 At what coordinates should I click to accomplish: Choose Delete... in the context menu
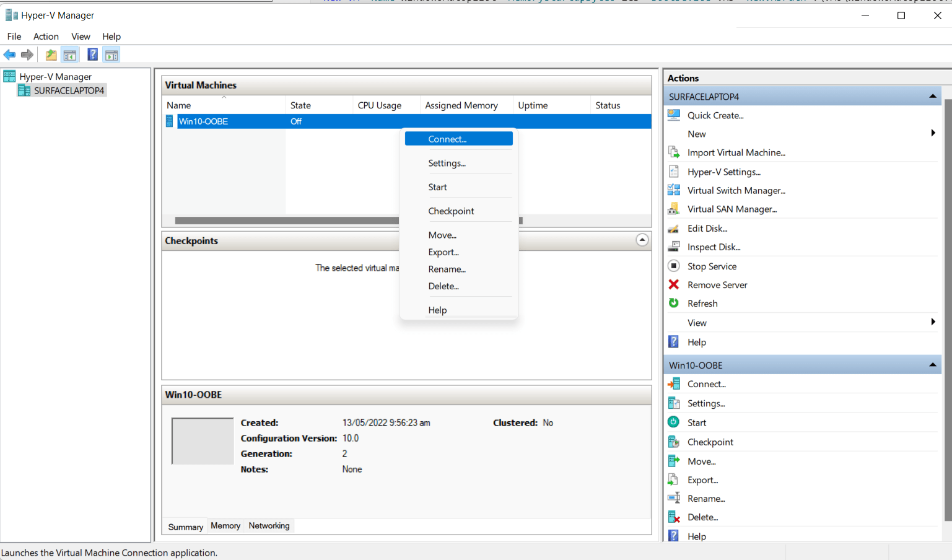point(459,286)
